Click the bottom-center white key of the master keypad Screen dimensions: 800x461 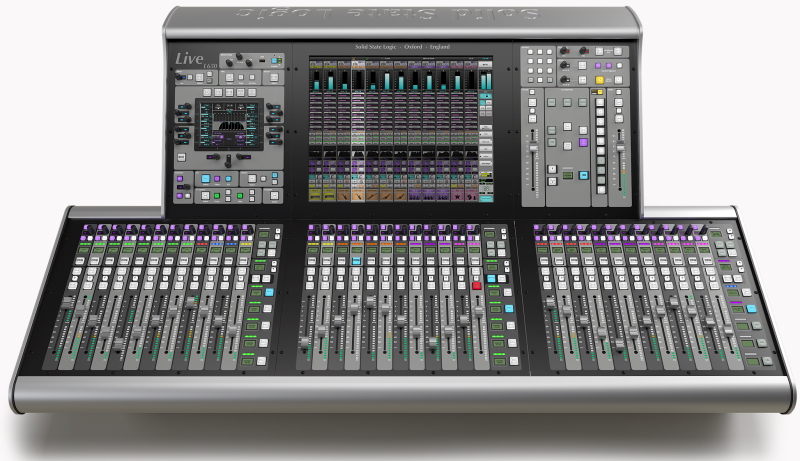pos(540,80)
